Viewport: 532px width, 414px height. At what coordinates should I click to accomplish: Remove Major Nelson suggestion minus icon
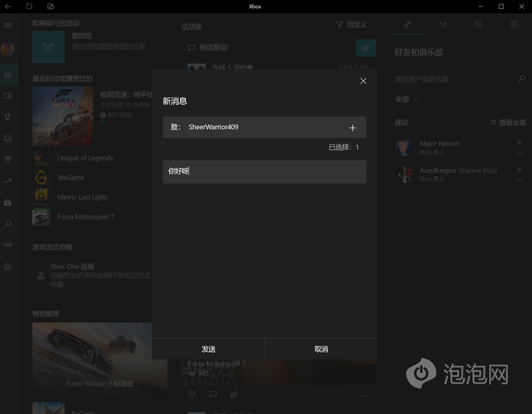click(x=520, y=154)
